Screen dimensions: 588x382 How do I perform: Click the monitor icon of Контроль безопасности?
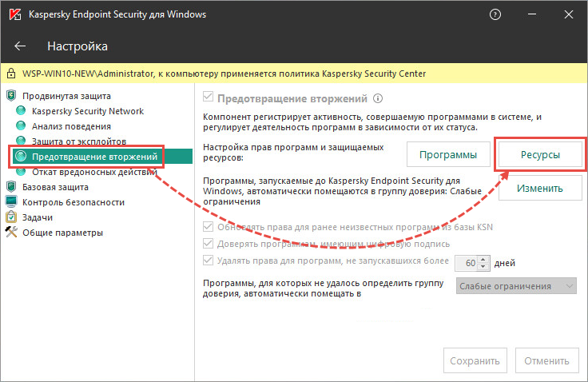11,202
